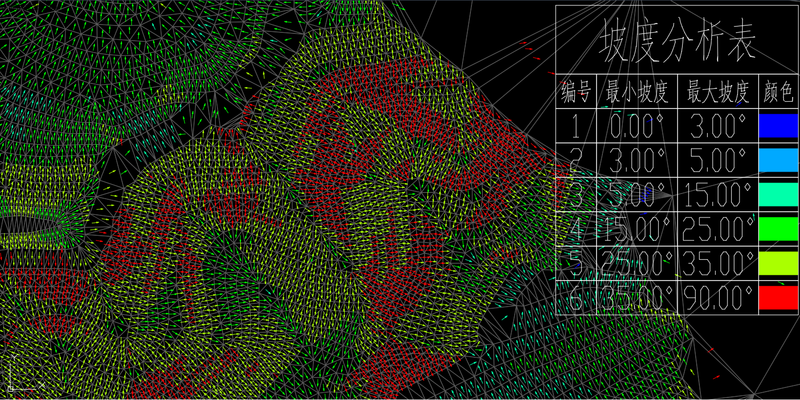Select the 颜色 column header

(778, 92)
